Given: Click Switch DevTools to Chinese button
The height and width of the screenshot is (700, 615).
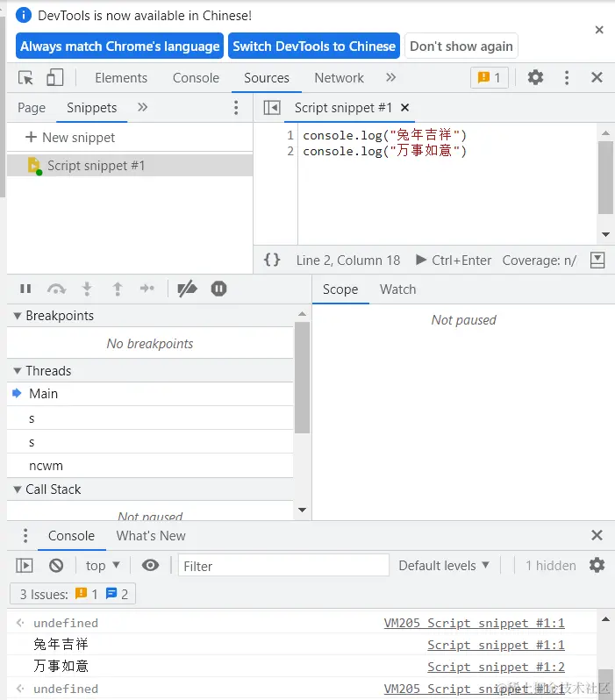Looking at the screenshot, I should tap(314, 46).
